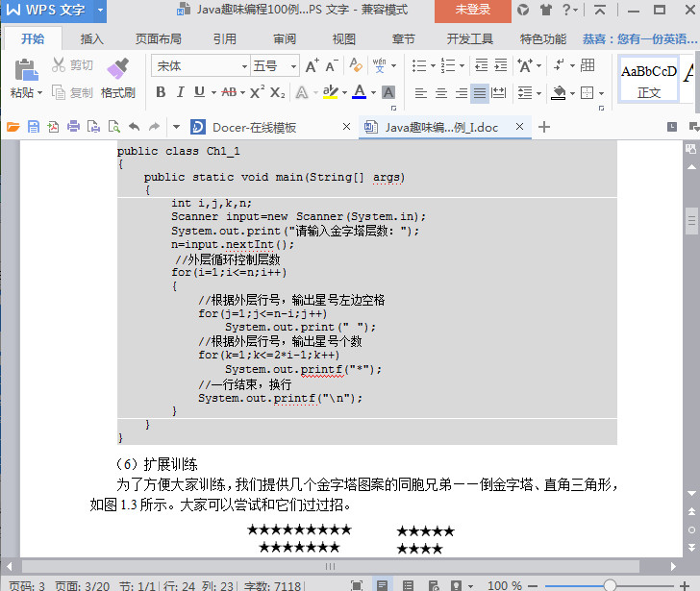Open the 审阅 ribbon tab

(x=285, y=39)
